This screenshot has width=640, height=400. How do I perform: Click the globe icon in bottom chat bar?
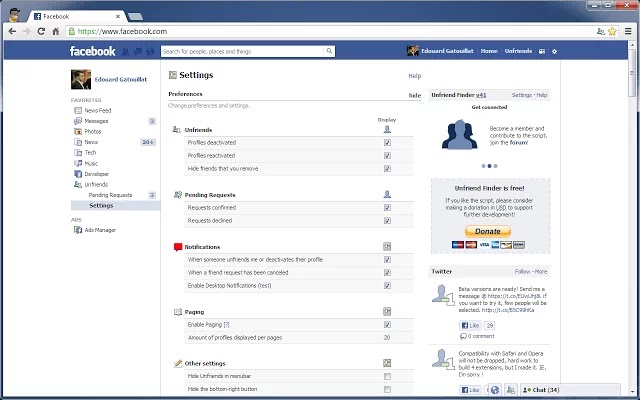[495, 390]
